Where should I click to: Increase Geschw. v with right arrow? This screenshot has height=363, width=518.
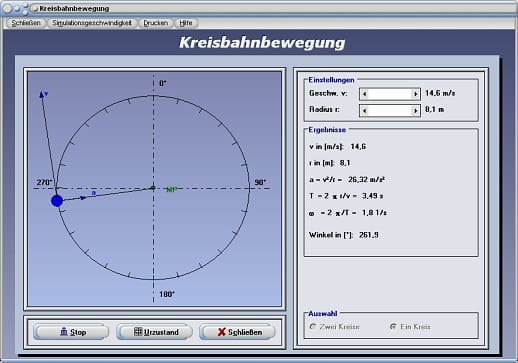tap(415, 94)
